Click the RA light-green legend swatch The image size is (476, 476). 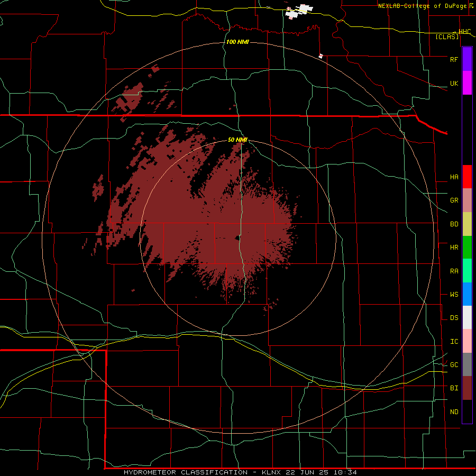point(467,271)
